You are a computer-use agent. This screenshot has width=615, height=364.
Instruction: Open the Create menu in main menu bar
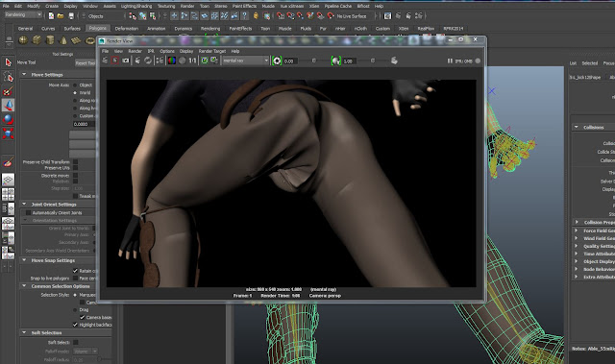point(52,6)
